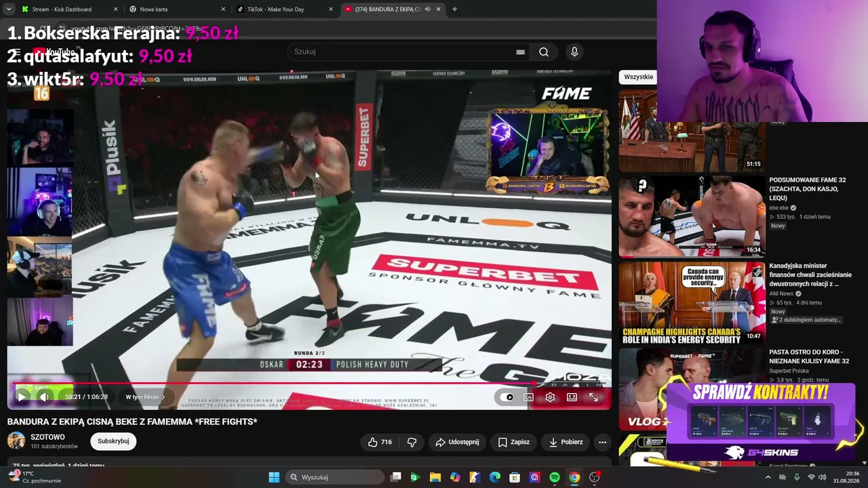Enter fullscreen video mode
This screenshot has height=488, width=868.
(x=593, y=397)
